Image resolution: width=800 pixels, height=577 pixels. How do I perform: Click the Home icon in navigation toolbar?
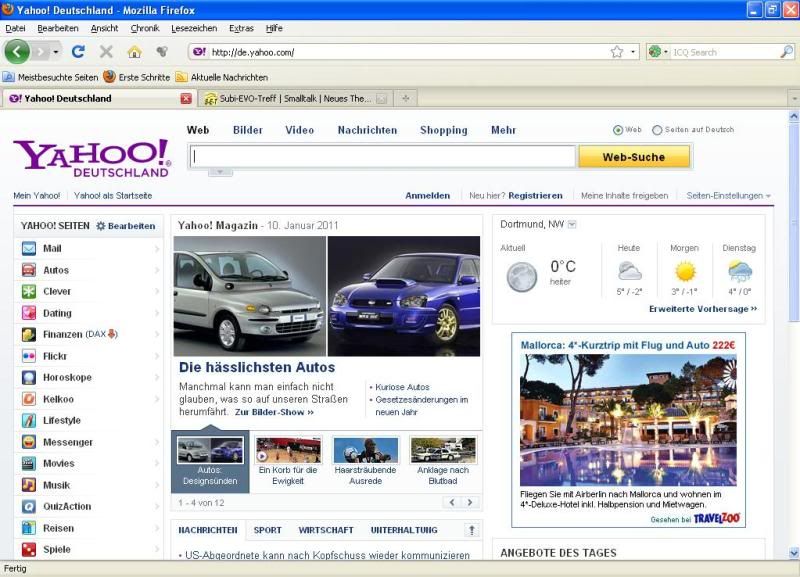click(134, 51)
